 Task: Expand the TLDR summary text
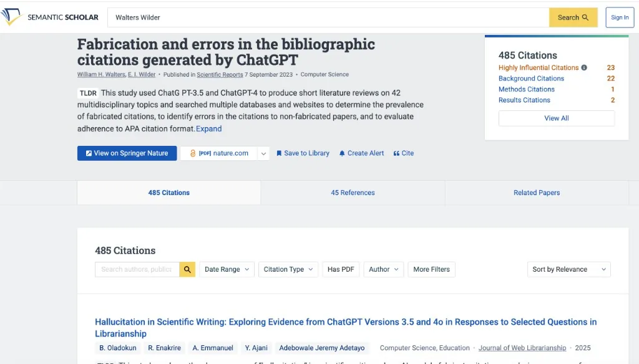point(208,128)
